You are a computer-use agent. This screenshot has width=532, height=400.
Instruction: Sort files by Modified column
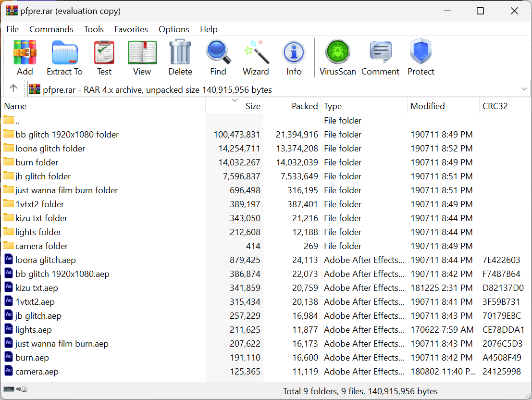pos(428,106)
